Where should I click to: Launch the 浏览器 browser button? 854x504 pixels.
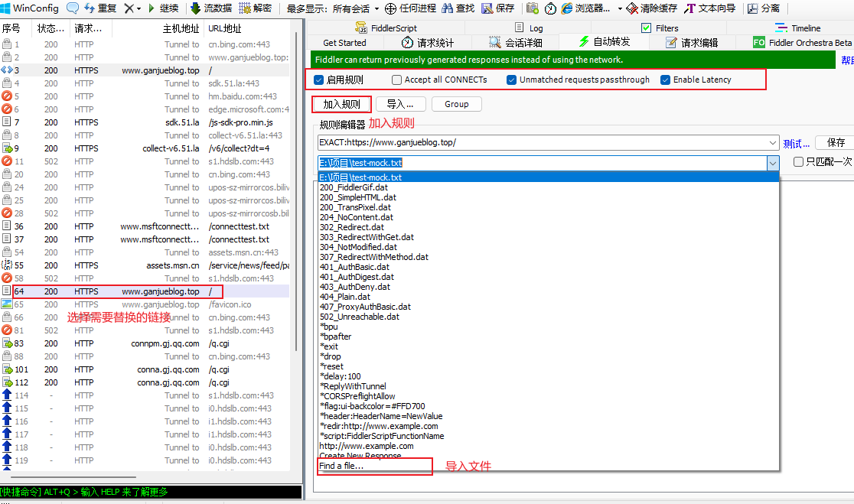(585, 8)
